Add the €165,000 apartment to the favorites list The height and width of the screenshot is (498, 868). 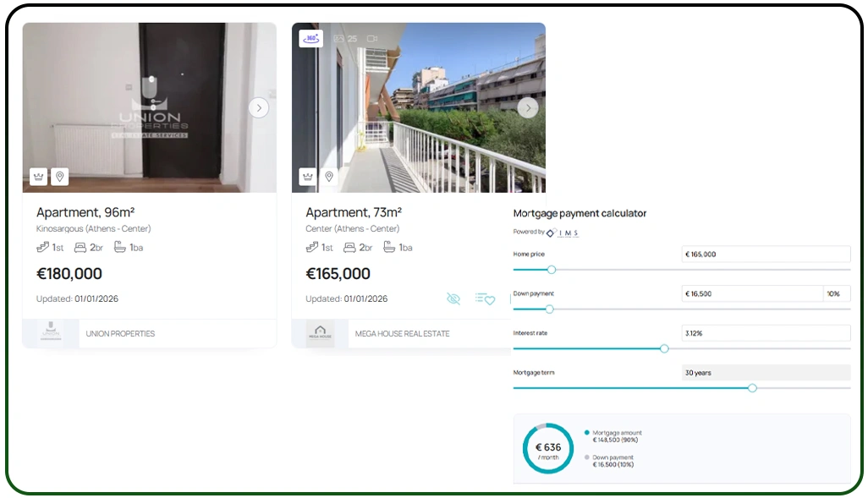pos(485,298)
